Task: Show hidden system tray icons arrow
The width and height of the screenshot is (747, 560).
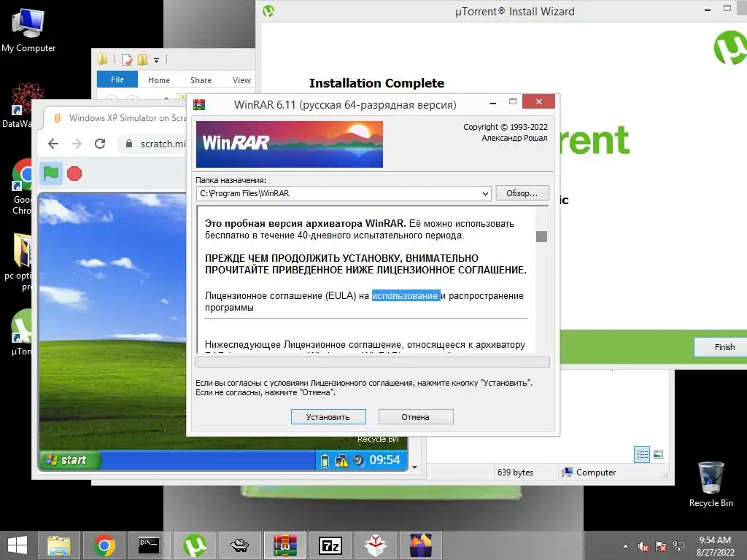Action: coord(625,546)
